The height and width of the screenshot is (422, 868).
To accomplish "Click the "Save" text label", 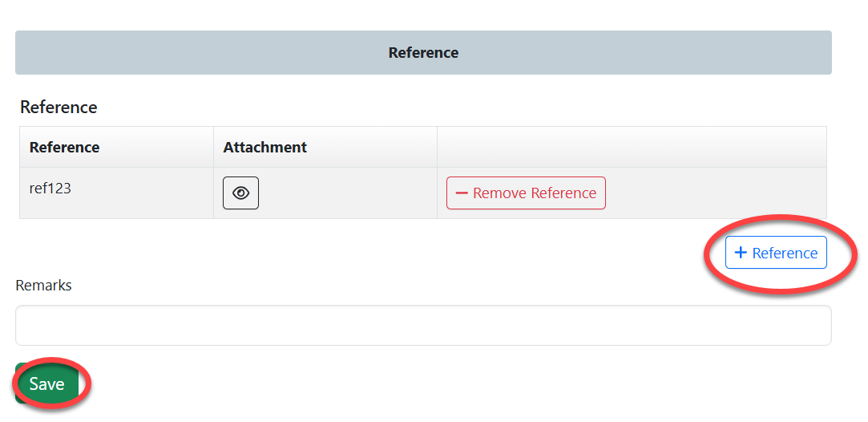I will (46, 384).
